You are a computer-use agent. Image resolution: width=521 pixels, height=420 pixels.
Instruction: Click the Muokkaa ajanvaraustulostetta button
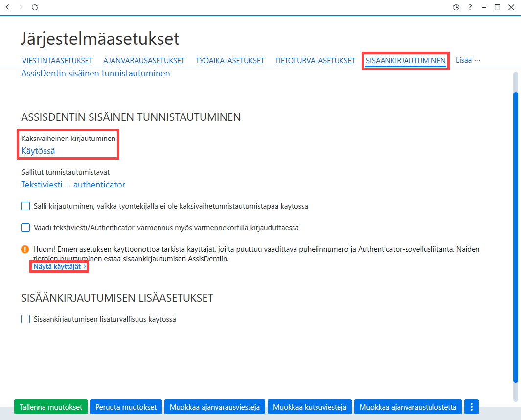tap(408, 407)
